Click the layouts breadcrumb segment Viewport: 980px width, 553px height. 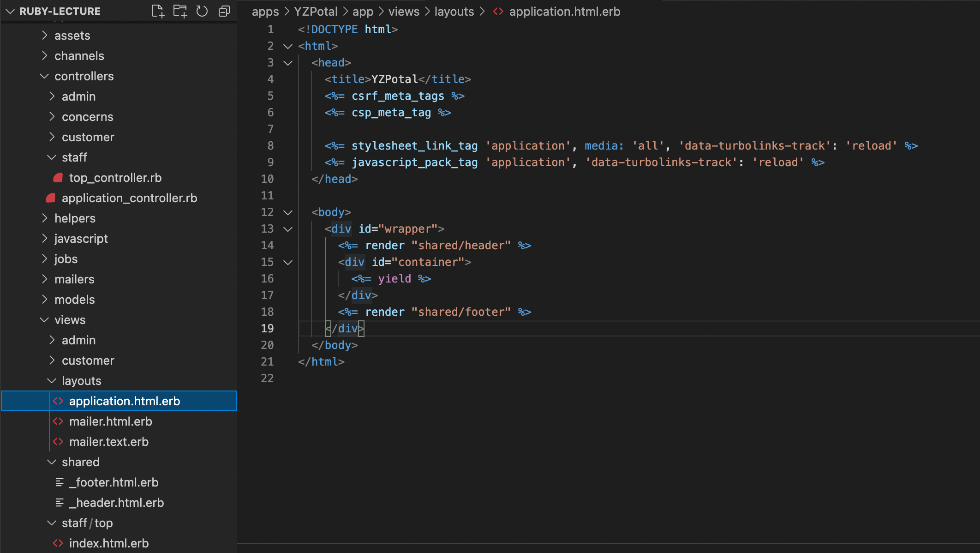coord(454,12)
